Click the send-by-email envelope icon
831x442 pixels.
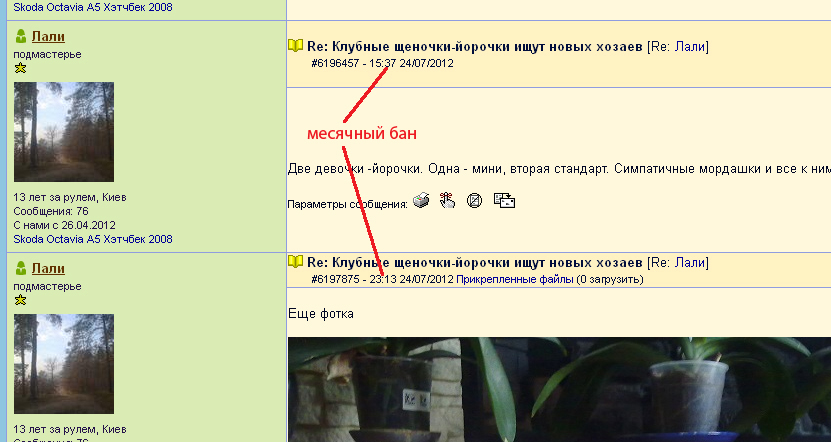[504, 201]
